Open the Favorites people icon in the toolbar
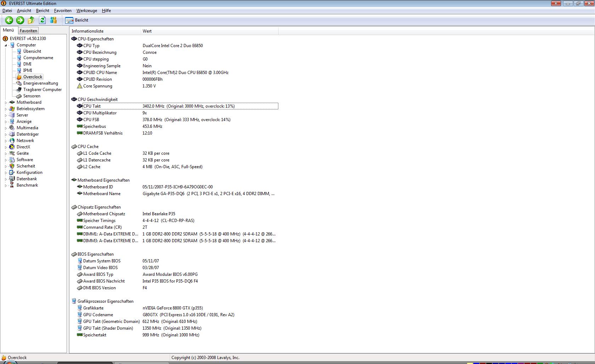This screenshot has width=595, height=364. [x=53, y=20]
